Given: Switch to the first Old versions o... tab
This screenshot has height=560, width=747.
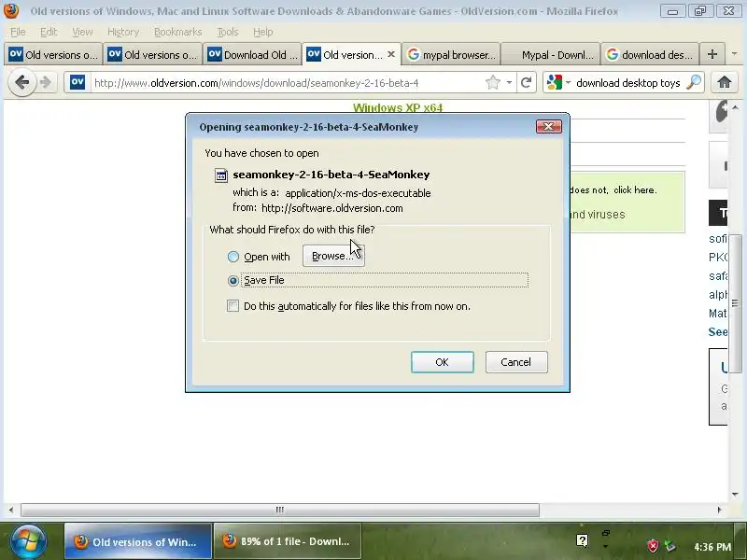Looking at the screenshot, I should (53, 54).
